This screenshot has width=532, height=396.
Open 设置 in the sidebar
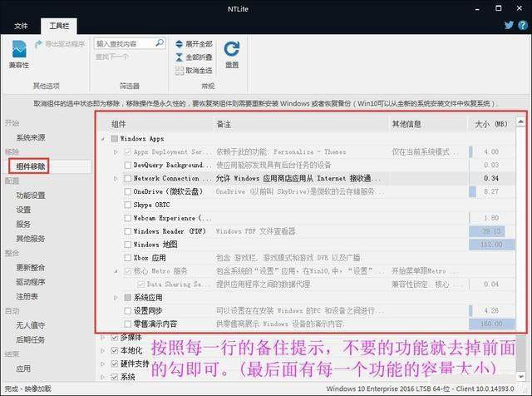(23, 210)
